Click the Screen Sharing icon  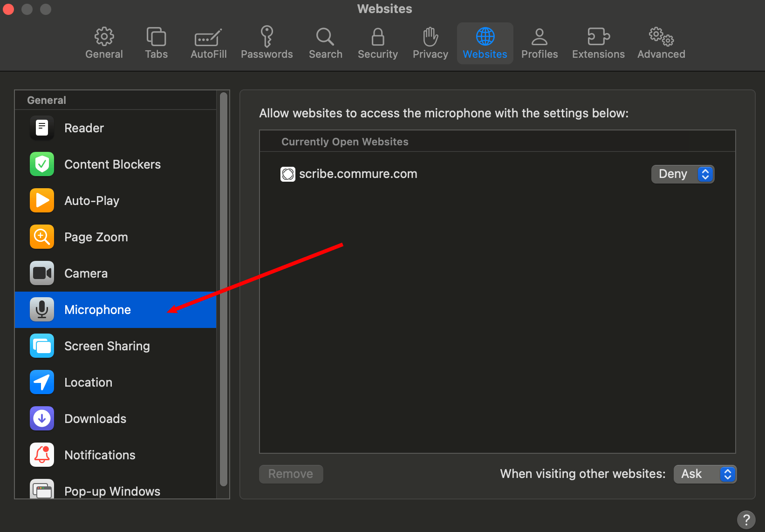coord(42,346)
